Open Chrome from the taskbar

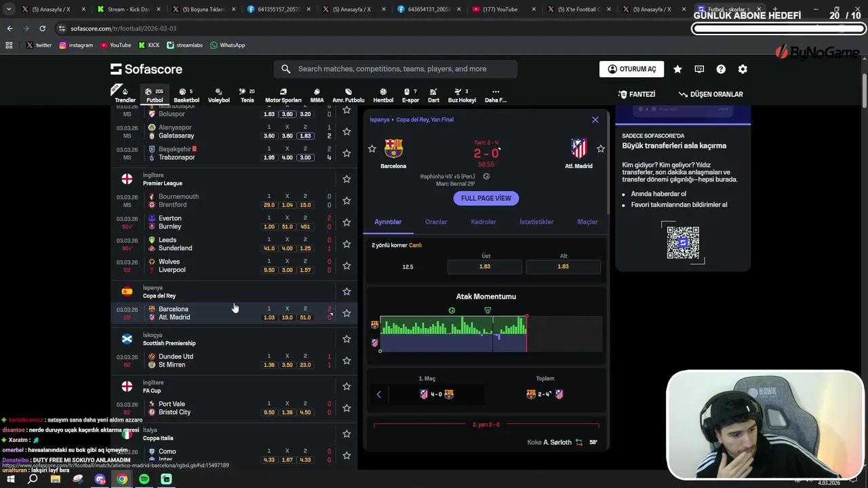tap(122, 479)
